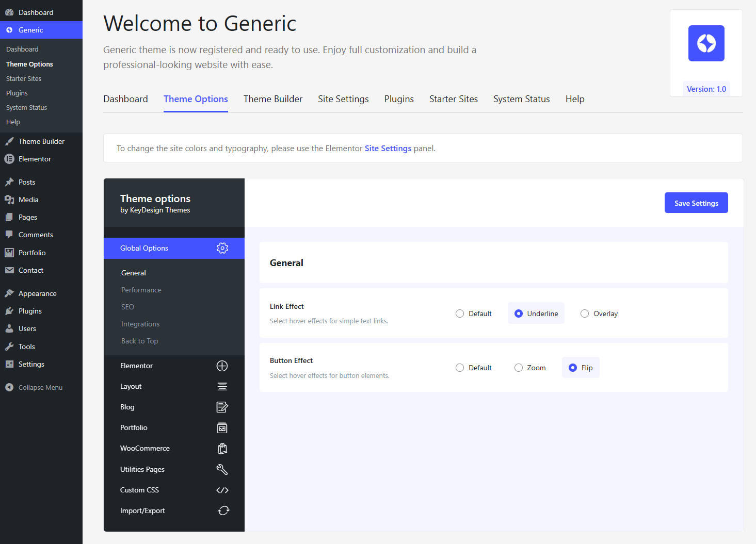
Task: Expand the Portfolio options section
Action: (174, 427)
